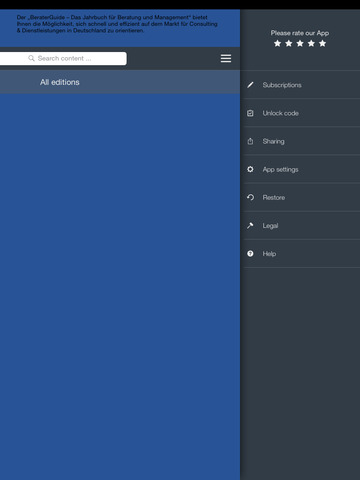Open Subscriptions menu entry

click(x=300, y=85)
